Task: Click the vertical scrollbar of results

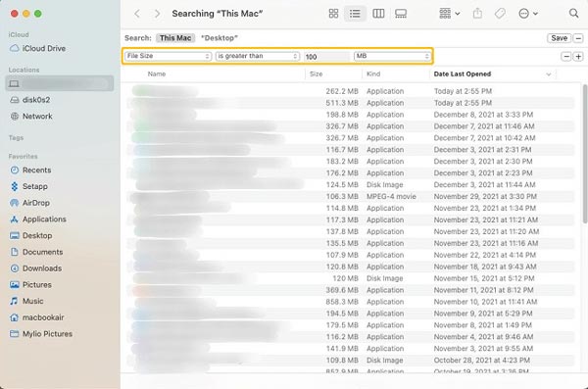Action: coord(585,154)
